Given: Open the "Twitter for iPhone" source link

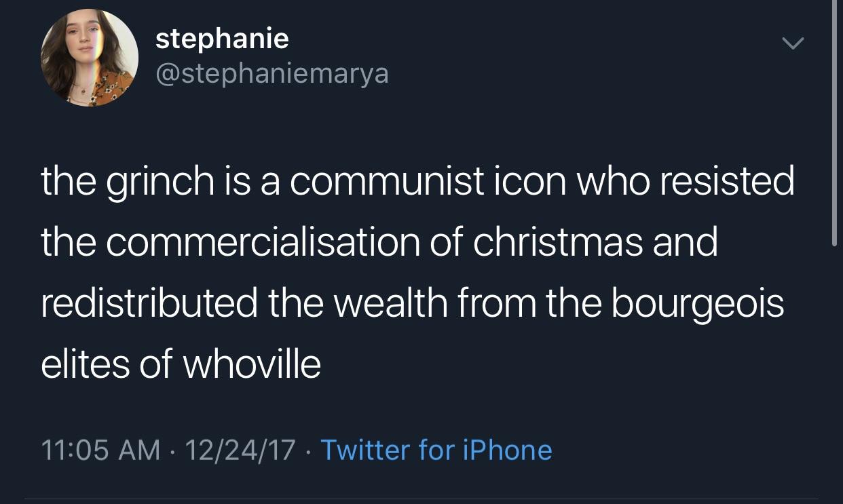Looking at the screenshot, I should tap(436, 450).
